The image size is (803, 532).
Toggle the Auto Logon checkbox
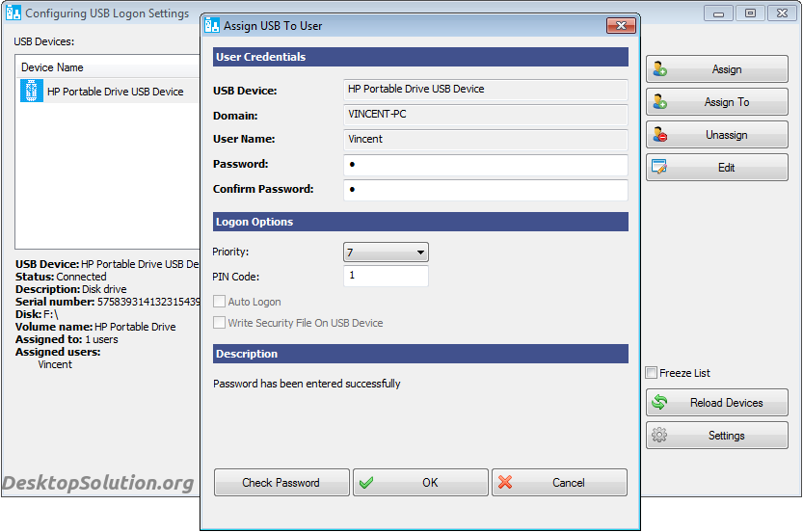[x=219, y=302]
